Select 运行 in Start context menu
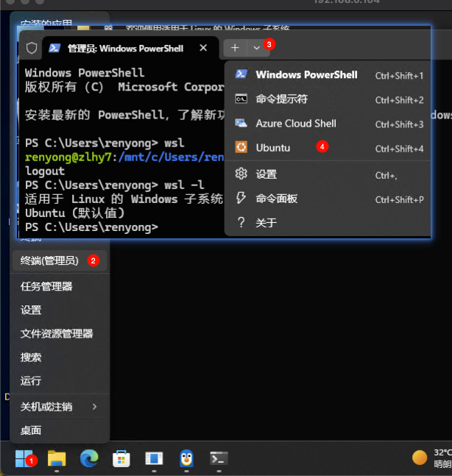 point(60,380)
